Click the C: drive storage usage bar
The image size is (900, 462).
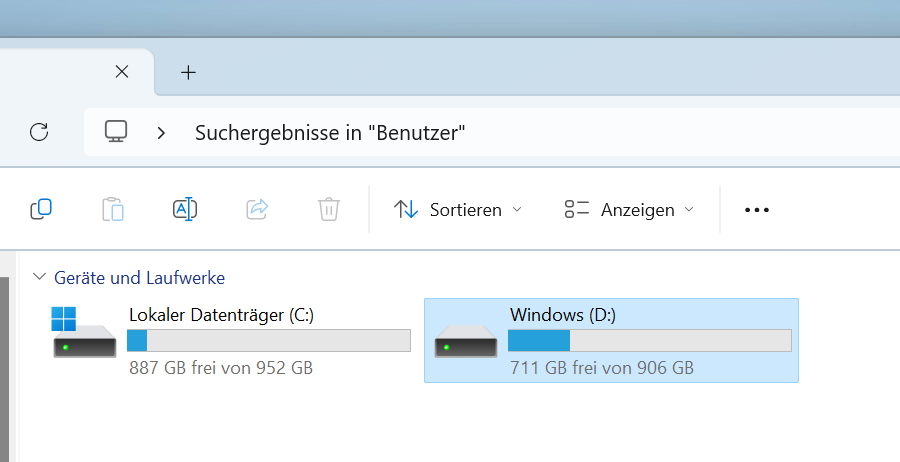click(269, 340)
